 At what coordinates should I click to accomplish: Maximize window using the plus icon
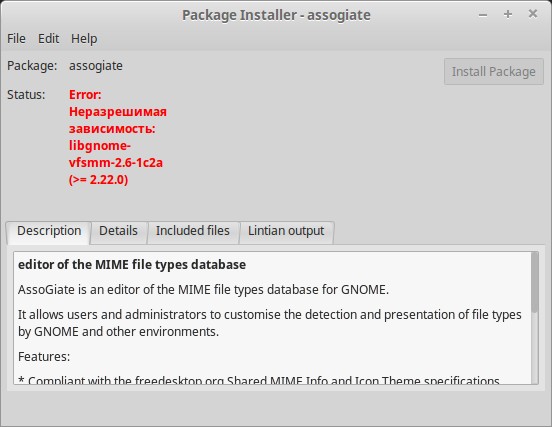click(x=508, y=14)
